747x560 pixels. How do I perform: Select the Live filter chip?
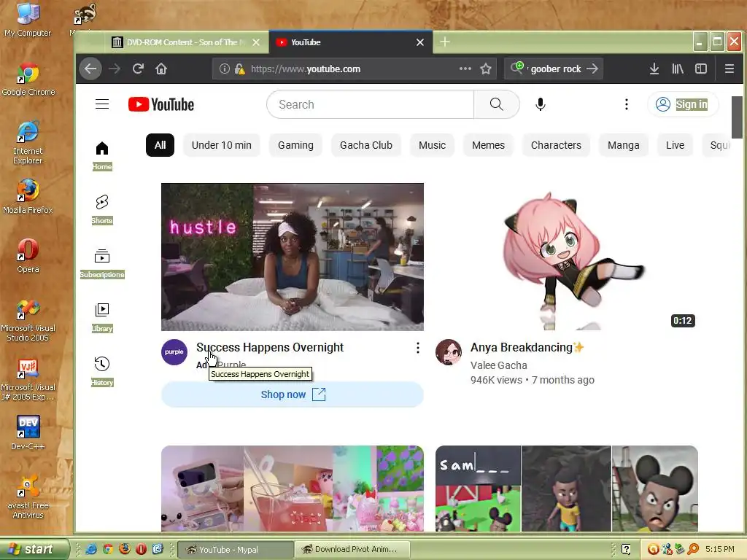coord(675,145)
